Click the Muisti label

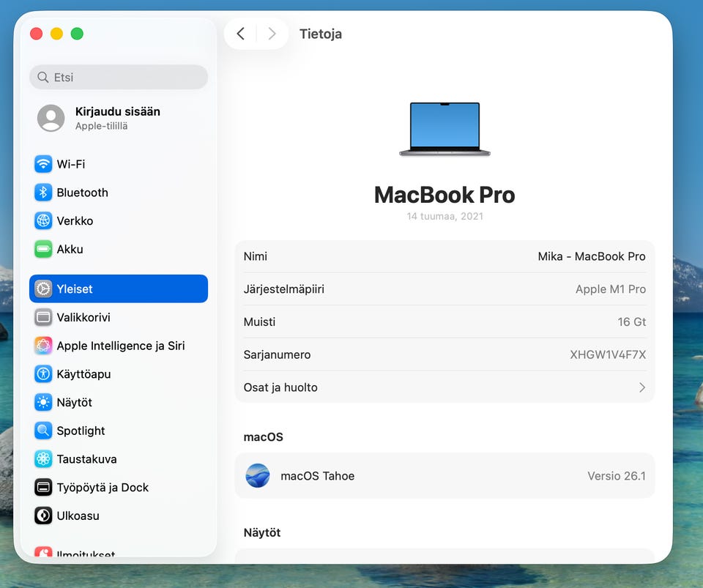(259, 321)
